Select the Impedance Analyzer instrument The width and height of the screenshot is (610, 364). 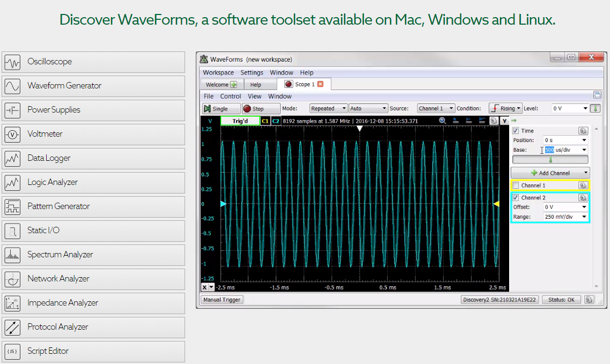tap(93, 303)
